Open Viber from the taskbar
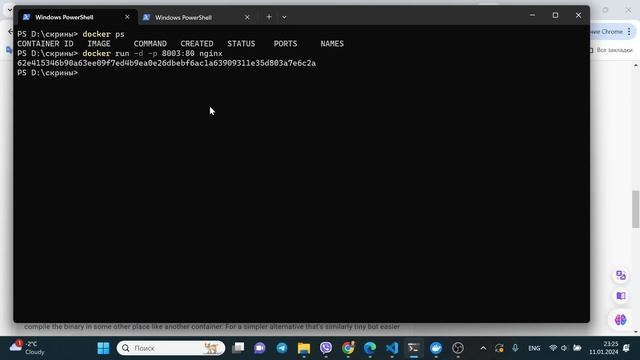640x360 pixels. click(326, 348)
